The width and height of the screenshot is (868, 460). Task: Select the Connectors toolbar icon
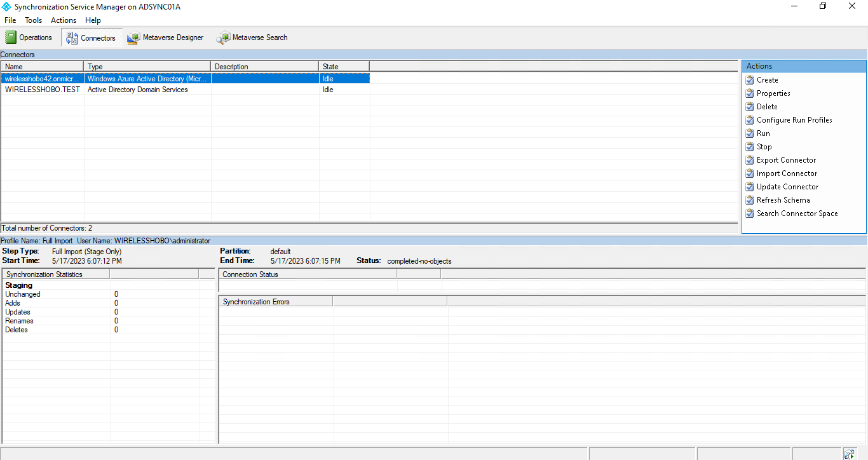coord(72,37)
